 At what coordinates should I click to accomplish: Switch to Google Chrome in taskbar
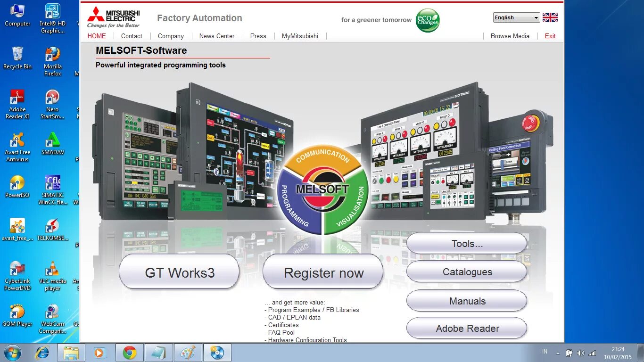130,353
